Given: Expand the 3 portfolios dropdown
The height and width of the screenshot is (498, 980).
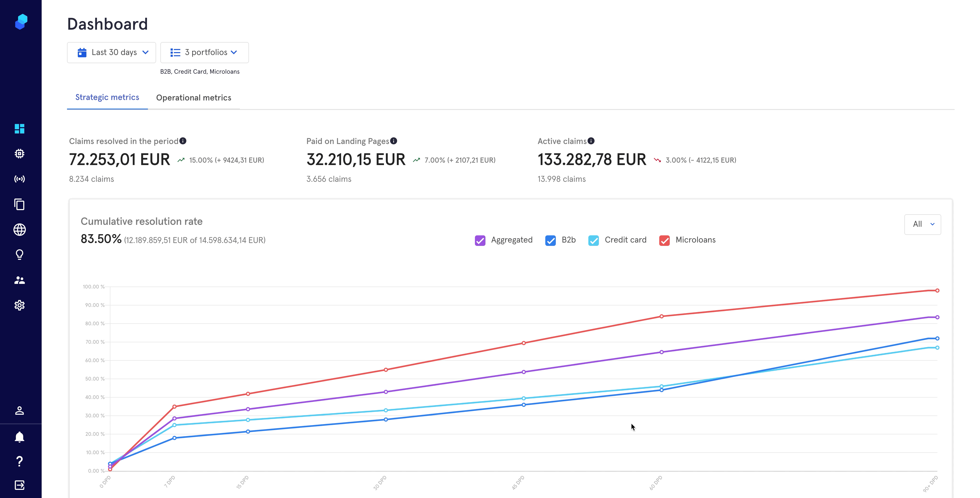Looking at the screenshot, I should point(204,52).
